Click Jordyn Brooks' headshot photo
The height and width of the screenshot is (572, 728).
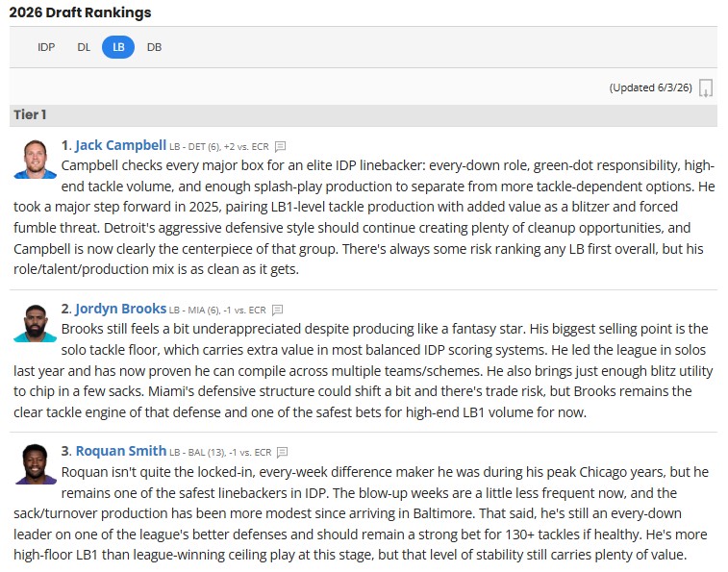(x=36, y=323)
